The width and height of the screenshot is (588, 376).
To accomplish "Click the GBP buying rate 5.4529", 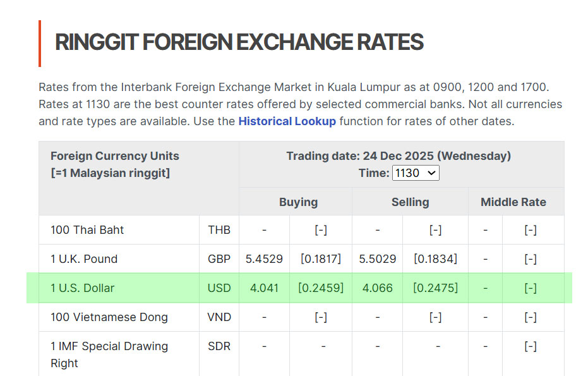I will [264, 259].
